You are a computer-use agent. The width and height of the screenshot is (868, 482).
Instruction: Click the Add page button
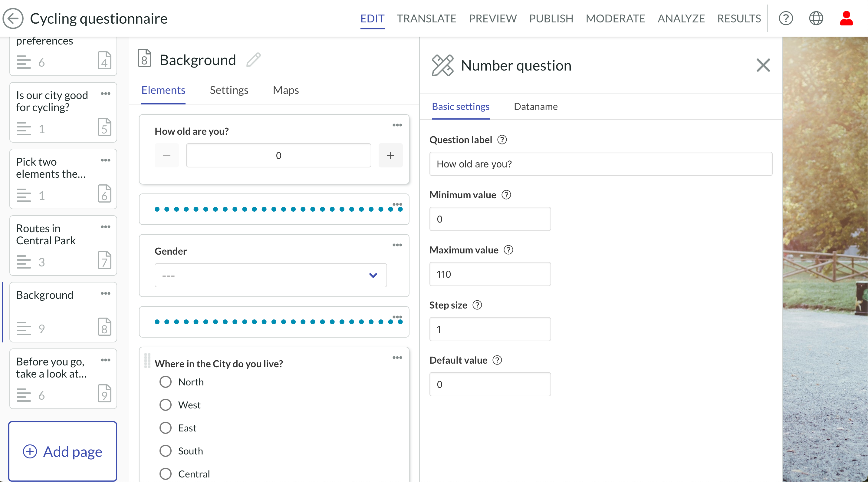pyautogui.click(x=63, y=451)
